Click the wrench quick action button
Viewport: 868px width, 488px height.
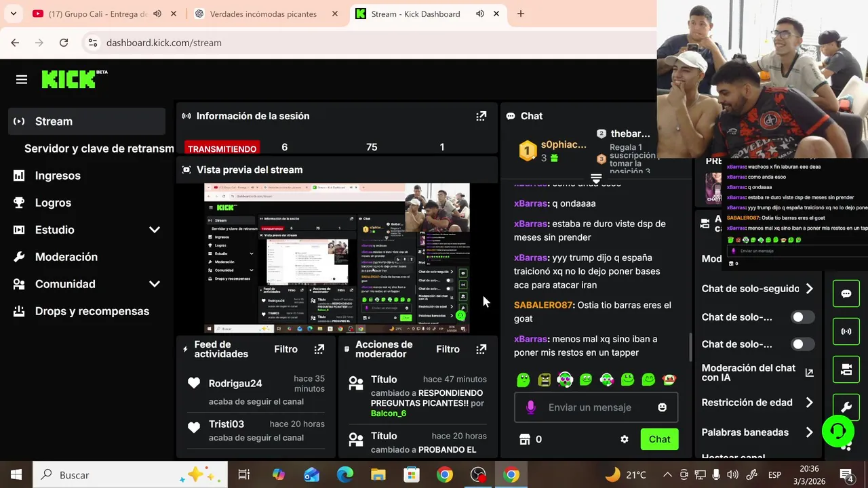click(846, 407)
